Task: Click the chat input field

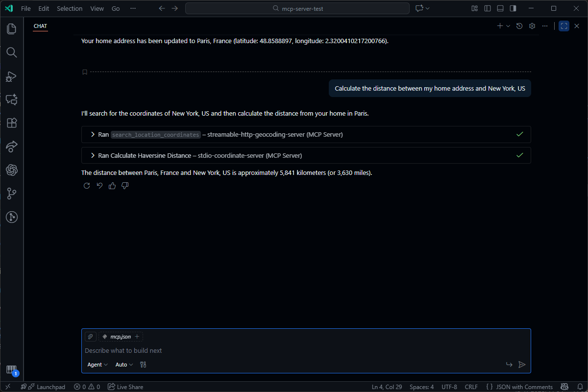Action: coord(294,350)
